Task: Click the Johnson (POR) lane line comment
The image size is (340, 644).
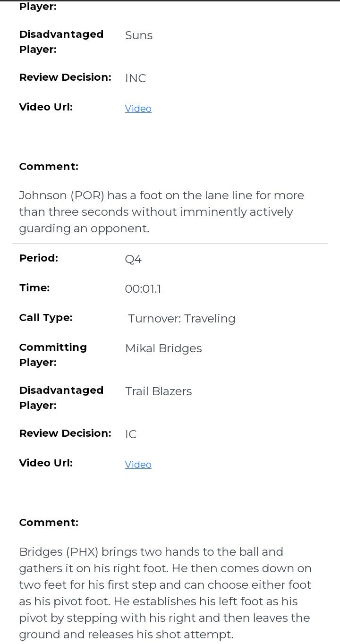Action: point(161,212)
